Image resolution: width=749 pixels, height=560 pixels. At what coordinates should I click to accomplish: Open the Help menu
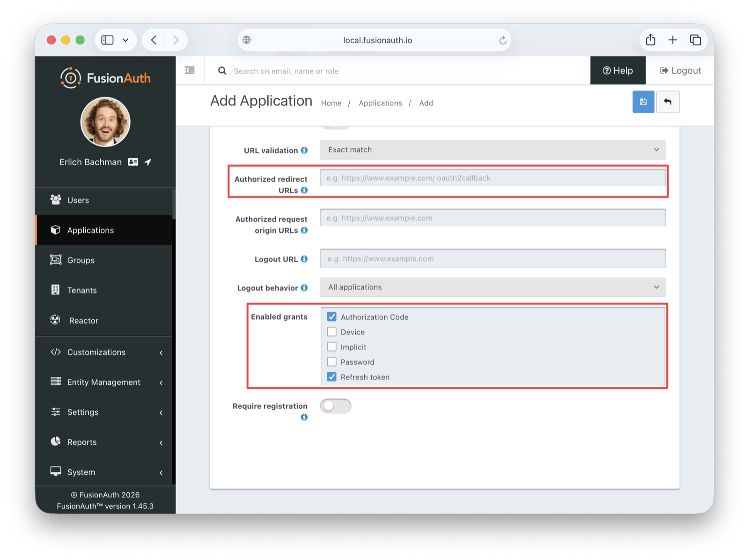[x=618, y=70]
